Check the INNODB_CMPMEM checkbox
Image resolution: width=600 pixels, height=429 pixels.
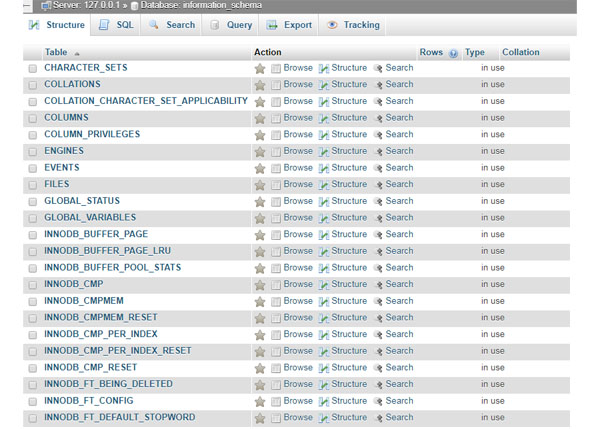[x=33, y=302]
